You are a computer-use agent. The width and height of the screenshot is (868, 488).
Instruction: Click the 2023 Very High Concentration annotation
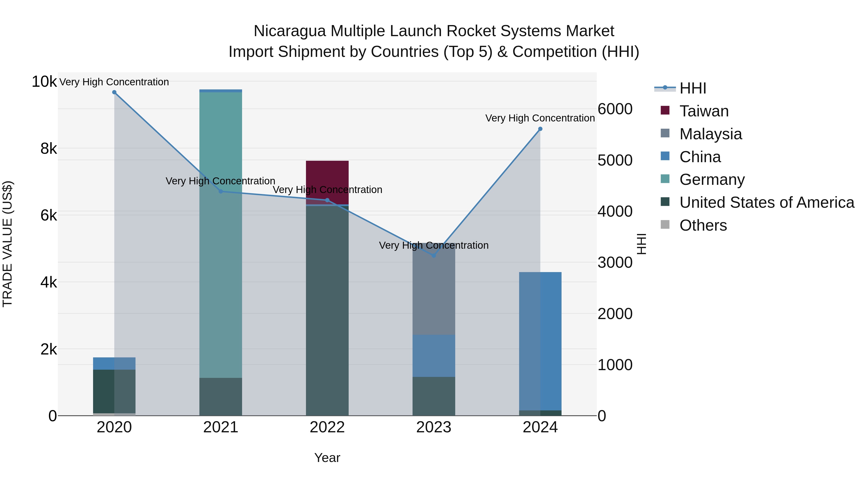[x=434, y=245]
